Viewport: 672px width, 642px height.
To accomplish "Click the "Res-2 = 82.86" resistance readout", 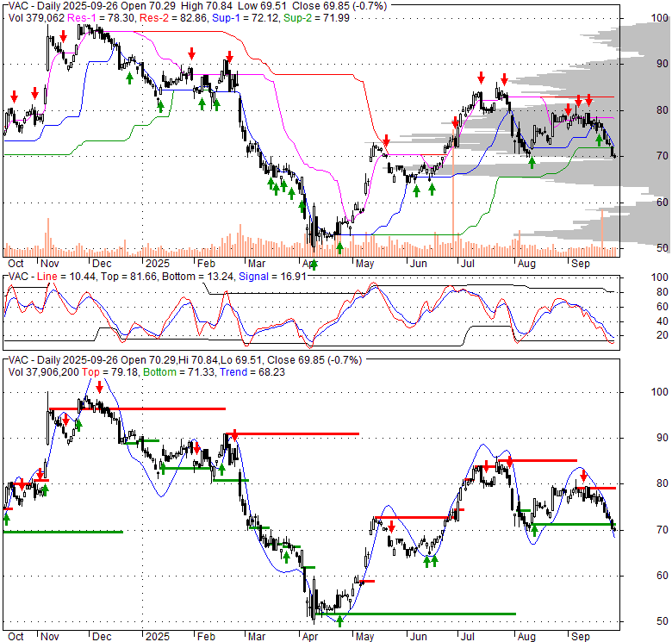I will (x=172, y=18).
